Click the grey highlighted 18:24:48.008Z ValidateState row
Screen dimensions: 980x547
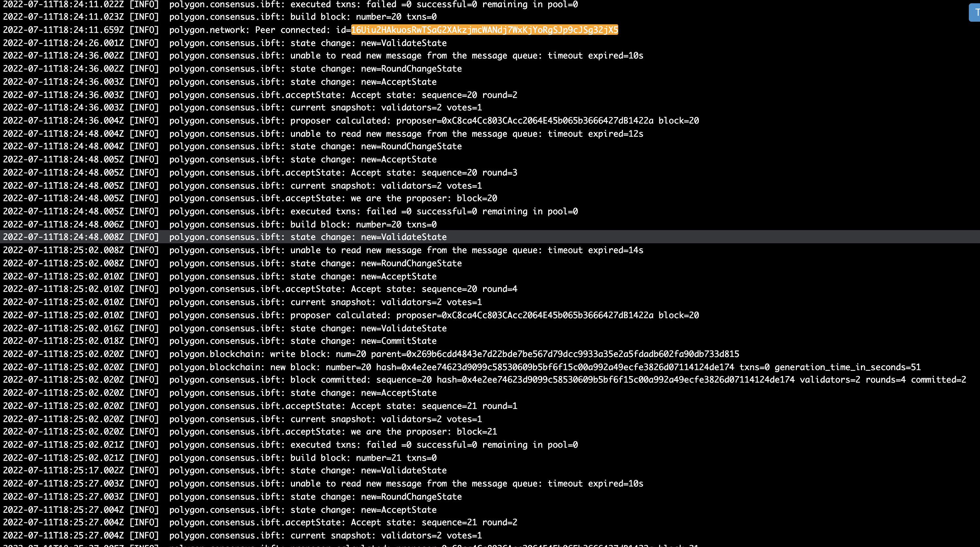pos(490,237)
